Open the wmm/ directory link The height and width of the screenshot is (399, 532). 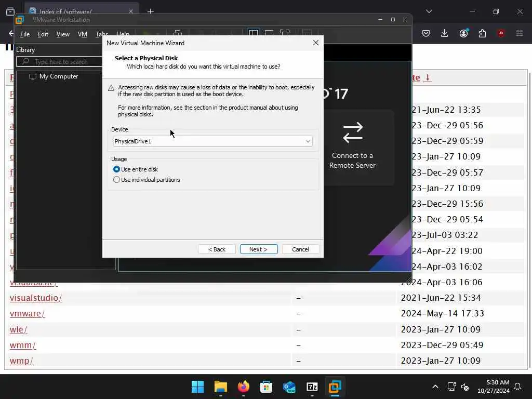click(x=23, y=345)
